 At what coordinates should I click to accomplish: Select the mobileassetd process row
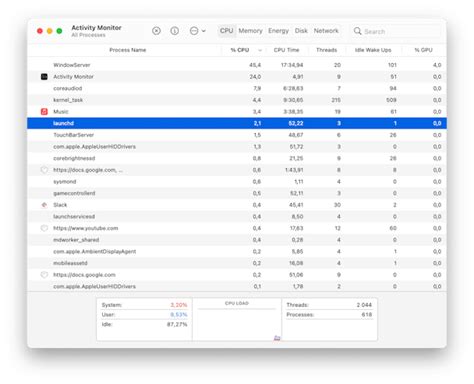pyautogui.click(x=237, y=263)
